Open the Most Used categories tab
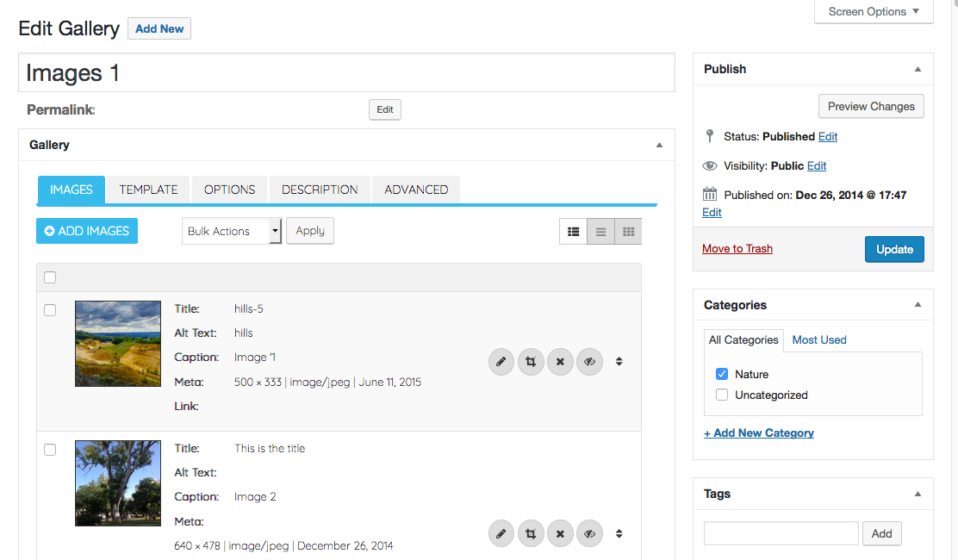The width and height of the screenshot is (958, 560). click(x=819, y=340)
